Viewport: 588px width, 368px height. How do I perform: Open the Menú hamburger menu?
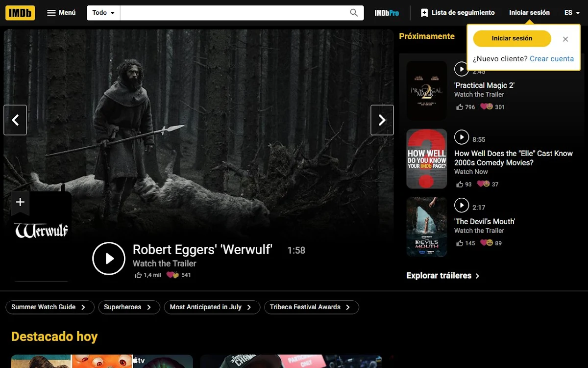tap(61, 13)
